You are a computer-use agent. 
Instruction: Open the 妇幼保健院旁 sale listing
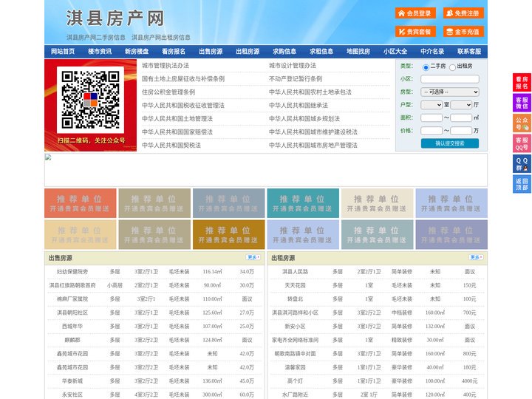click(x=72, y=272)
